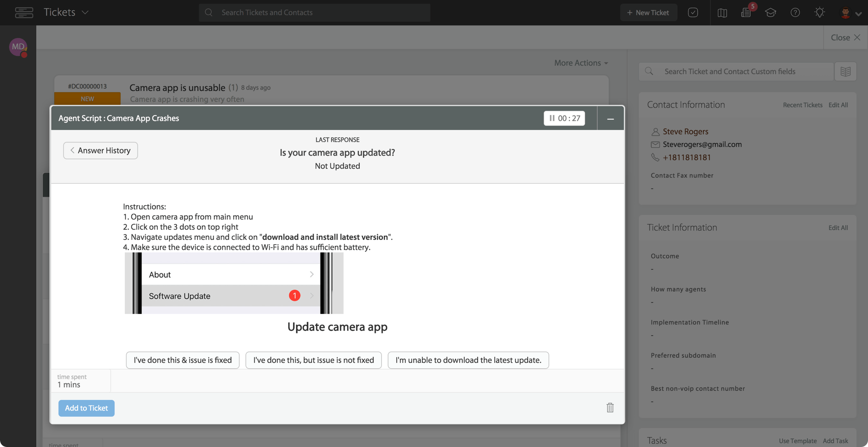Click the phone icon beside the number

pos(655,158)
